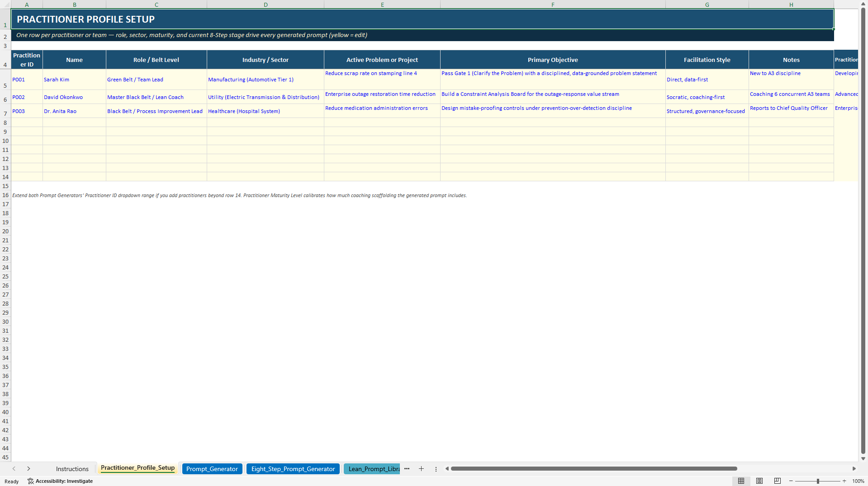
Task: Select Green Belt / Team Lead cell
Action: click(156, 80)
